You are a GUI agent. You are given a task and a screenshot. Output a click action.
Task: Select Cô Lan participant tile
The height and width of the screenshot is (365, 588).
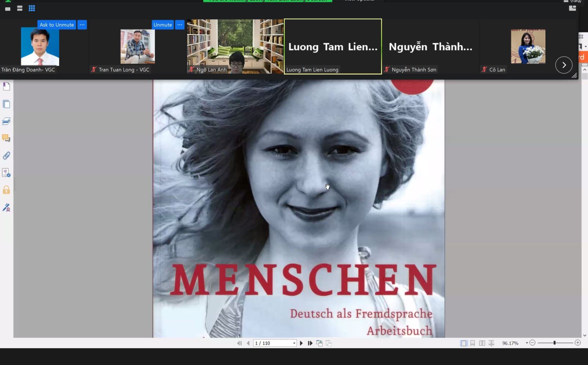pyautogui.click(x=528, y=46)
